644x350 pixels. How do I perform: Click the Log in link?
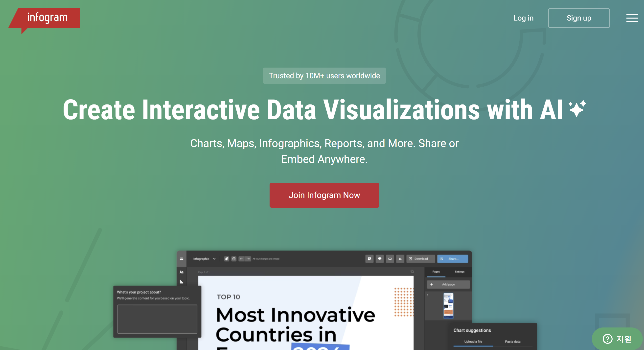[523, 18]
